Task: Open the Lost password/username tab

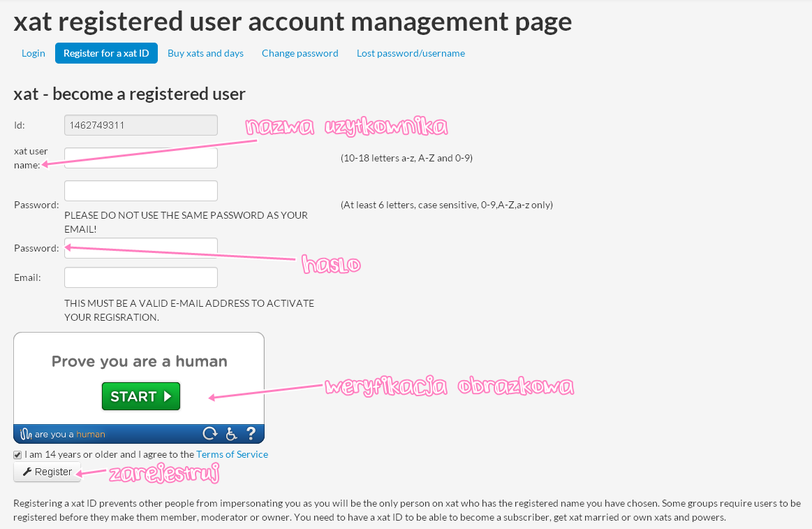Action: tap(411, 53)
